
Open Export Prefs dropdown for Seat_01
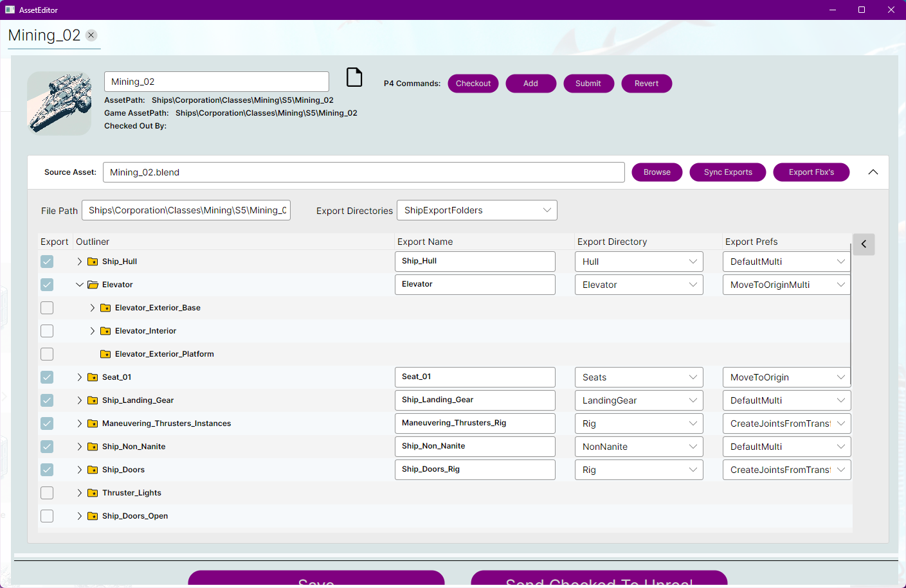[x=786, y=377]
